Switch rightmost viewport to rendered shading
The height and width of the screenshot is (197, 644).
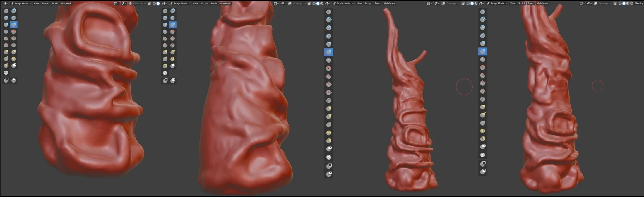point(631,4)
